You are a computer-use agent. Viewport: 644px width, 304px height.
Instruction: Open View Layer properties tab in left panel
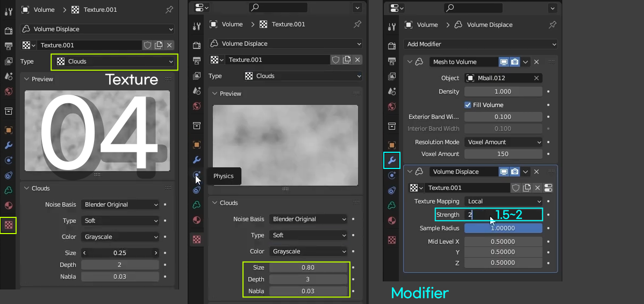(x=8, y=61)
